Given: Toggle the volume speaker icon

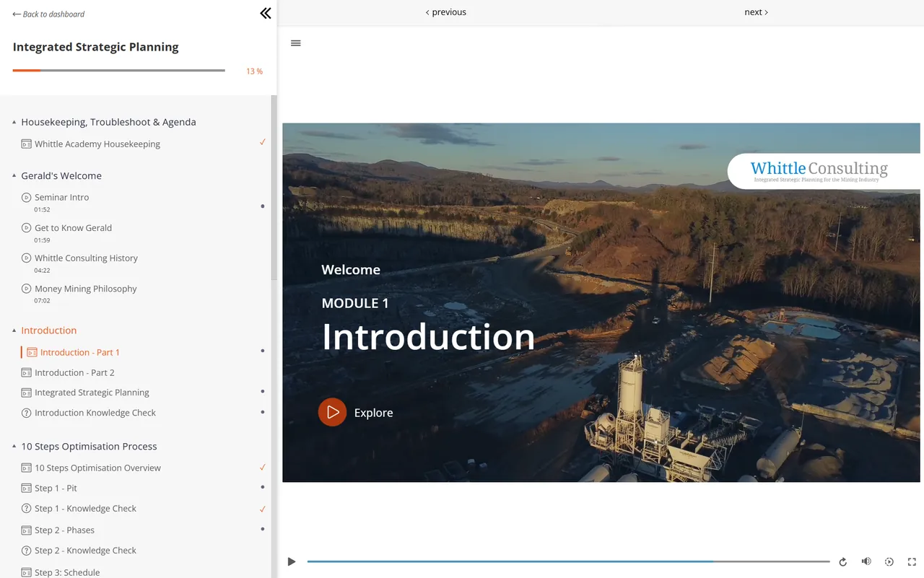Looking at the screenshot, I should pyautogui.click(x=866, y=561).
